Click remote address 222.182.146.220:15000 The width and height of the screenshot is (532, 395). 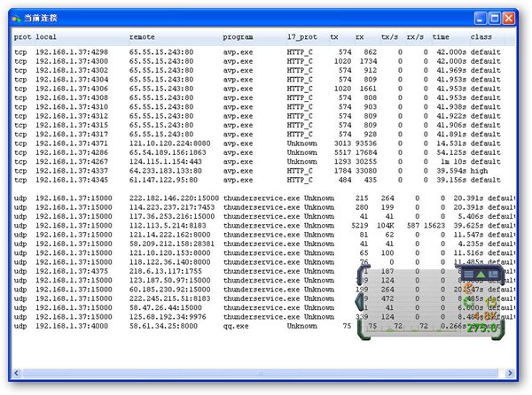(x=174, y=198)
